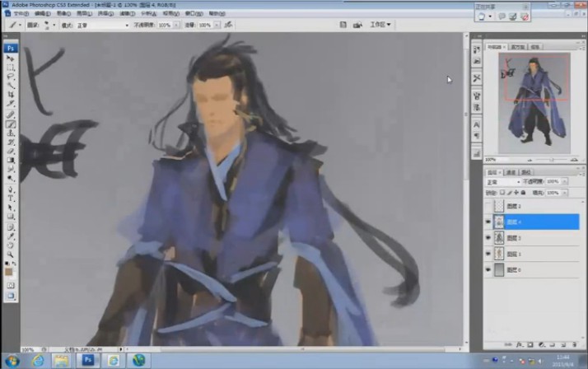Hide layer 图层 4
588x369 pixels.
[x=488, y=222]
